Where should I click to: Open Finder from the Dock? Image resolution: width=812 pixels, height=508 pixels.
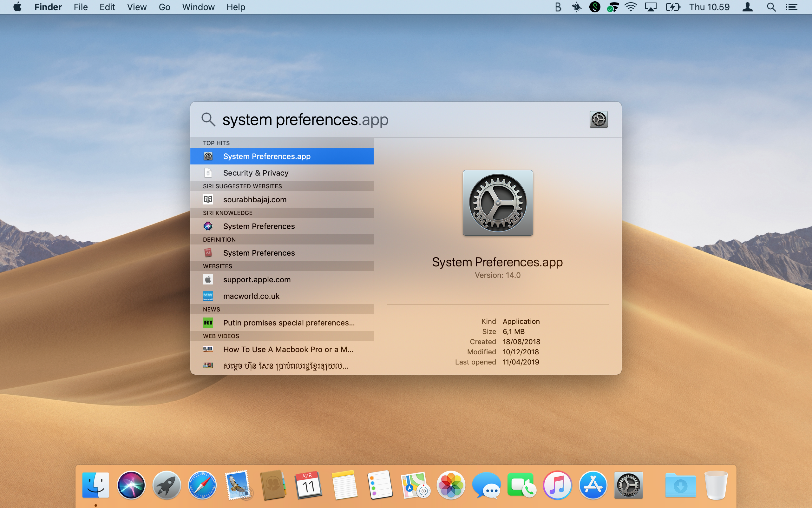tap(96, 485)
